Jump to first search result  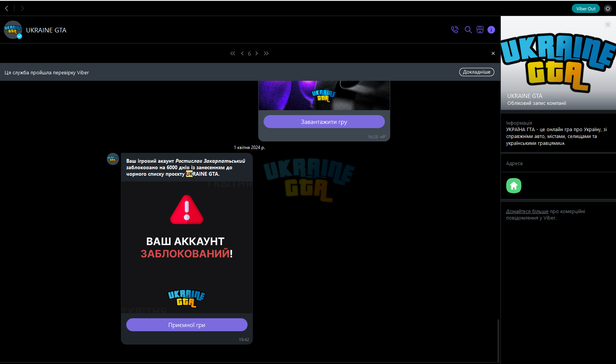(x=233, y=53)
